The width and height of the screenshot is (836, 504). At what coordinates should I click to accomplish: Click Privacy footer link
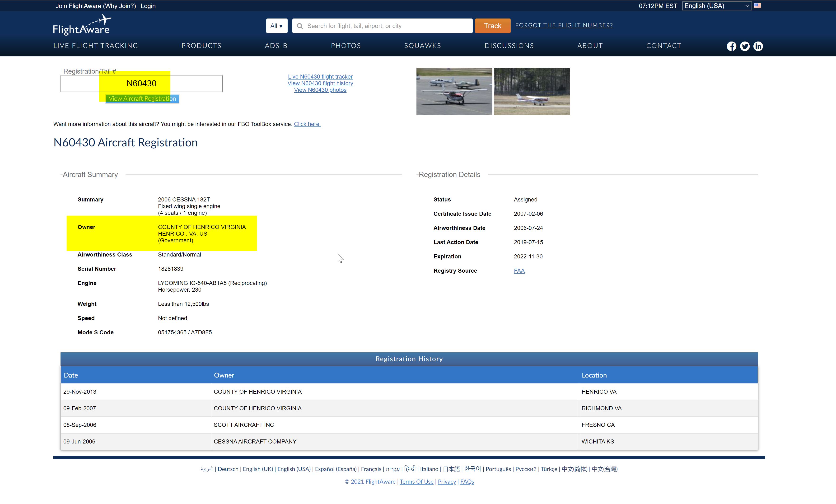(x=447, y=482)
